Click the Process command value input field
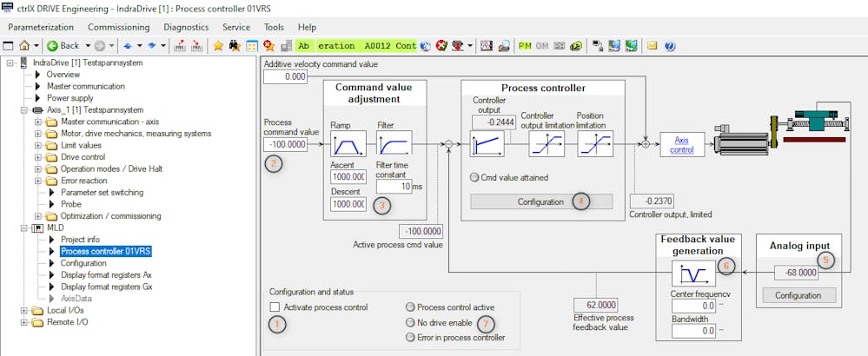Viewport: 868px width, 356px height. (x=286, y=144)
